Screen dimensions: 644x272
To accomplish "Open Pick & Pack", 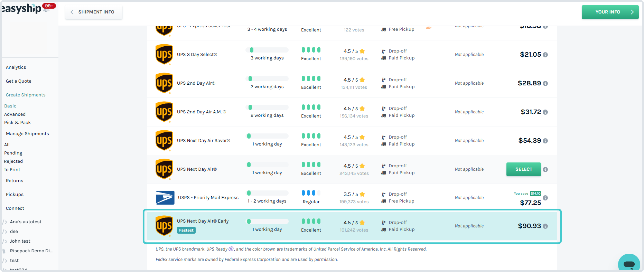I will point(18,123).
